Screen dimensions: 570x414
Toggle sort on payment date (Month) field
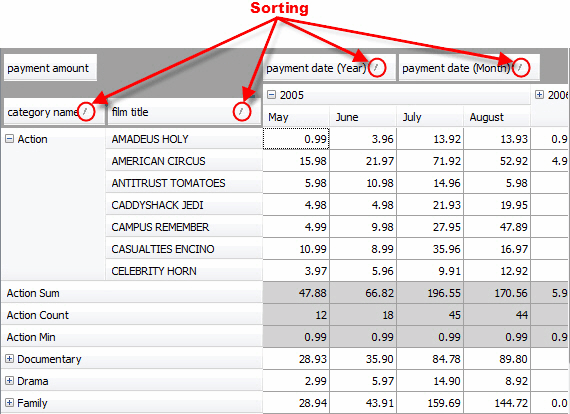pyautogui.click(x=520, y=68)
